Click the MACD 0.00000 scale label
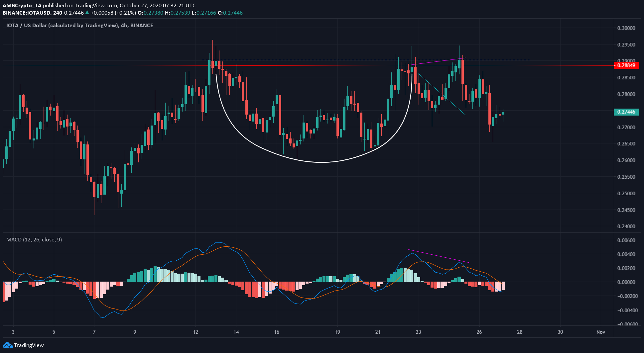Image resolution: width=644 pixels, height=353 pixels. click(x=626, y=282)
